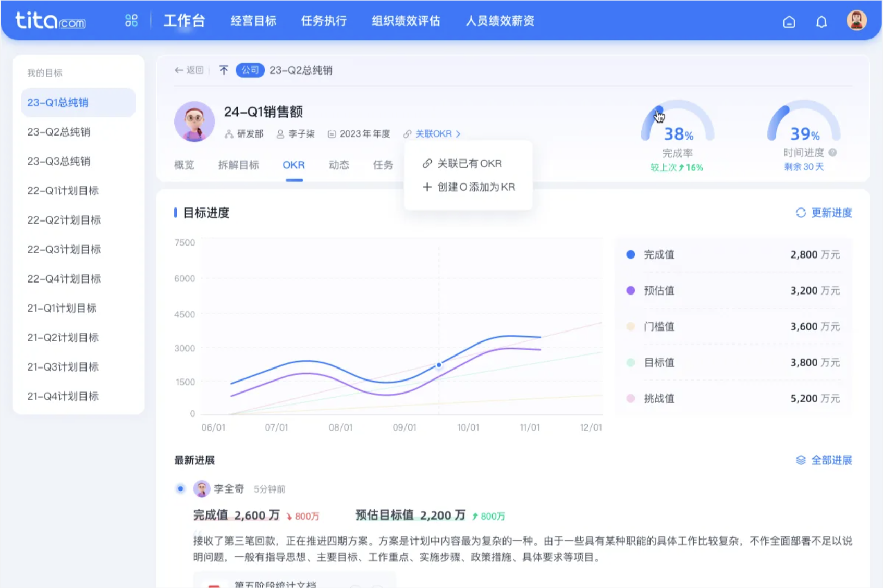
Task: Open 任务执行 in top navigation
Action: tap(324, 20)
